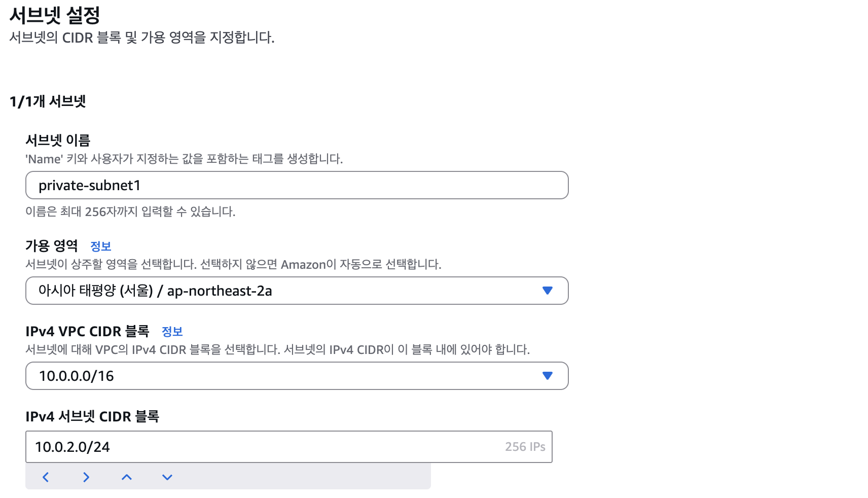Click the 서브넷 설정 page heading
Image resolution: width=868 pixels, height=498 pixels.
pyautogui.click(x=55, y=15)
